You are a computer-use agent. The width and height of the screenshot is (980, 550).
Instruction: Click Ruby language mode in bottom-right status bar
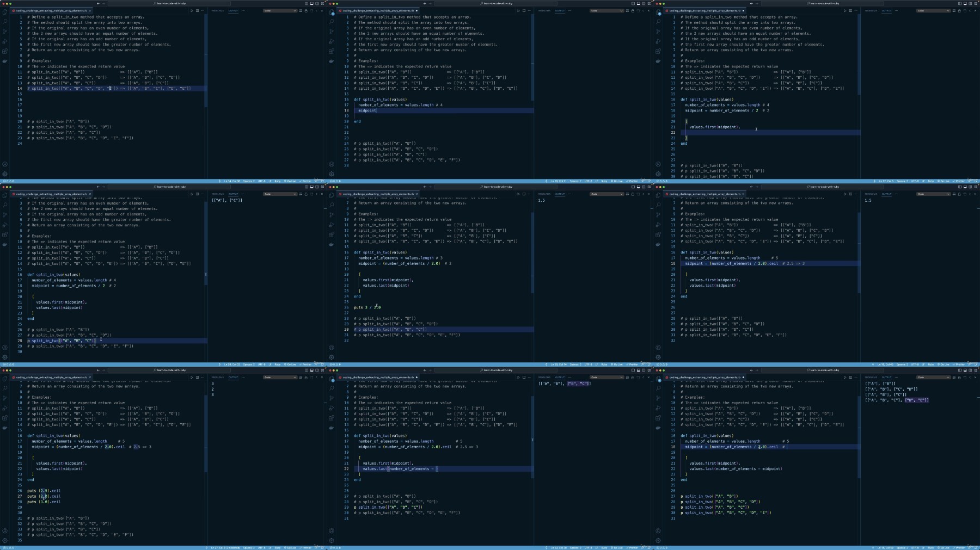coord(930,547)
